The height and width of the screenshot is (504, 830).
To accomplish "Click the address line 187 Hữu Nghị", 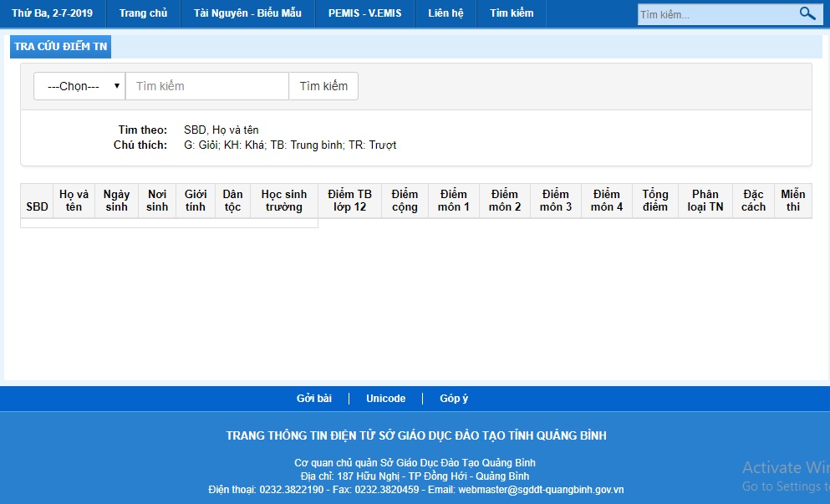I will [x=415, y=476].
